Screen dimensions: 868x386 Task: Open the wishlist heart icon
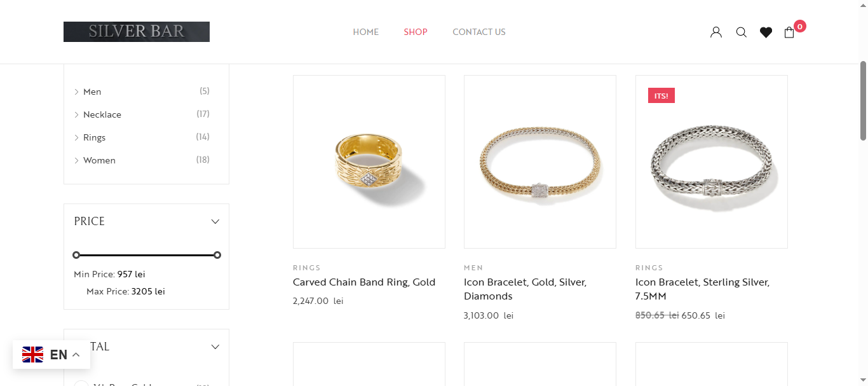click(766, 32)
